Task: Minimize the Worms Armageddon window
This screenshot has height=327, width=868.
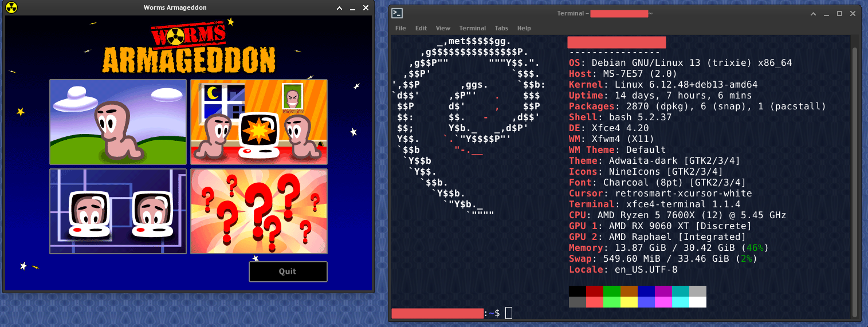Action: click(x=352, y=8)
